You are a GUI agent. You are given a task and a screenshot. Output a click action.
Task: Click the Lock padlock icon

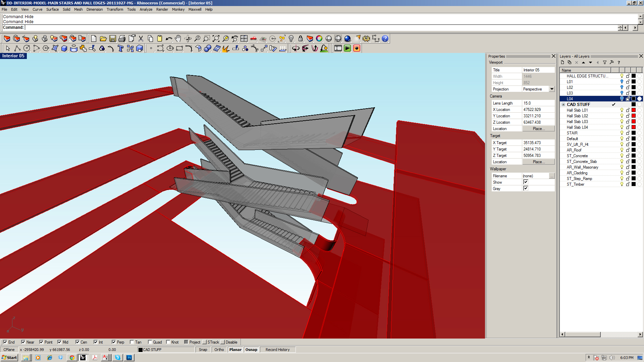point(301,39)
